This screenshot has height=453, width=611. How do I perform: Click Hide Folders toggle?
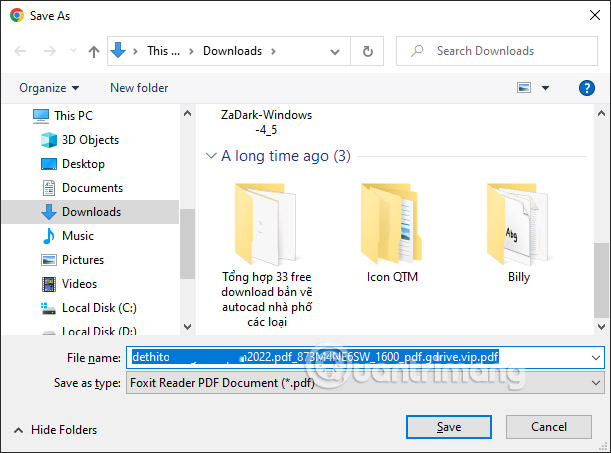pyautogui.click(x=55, y=430)
